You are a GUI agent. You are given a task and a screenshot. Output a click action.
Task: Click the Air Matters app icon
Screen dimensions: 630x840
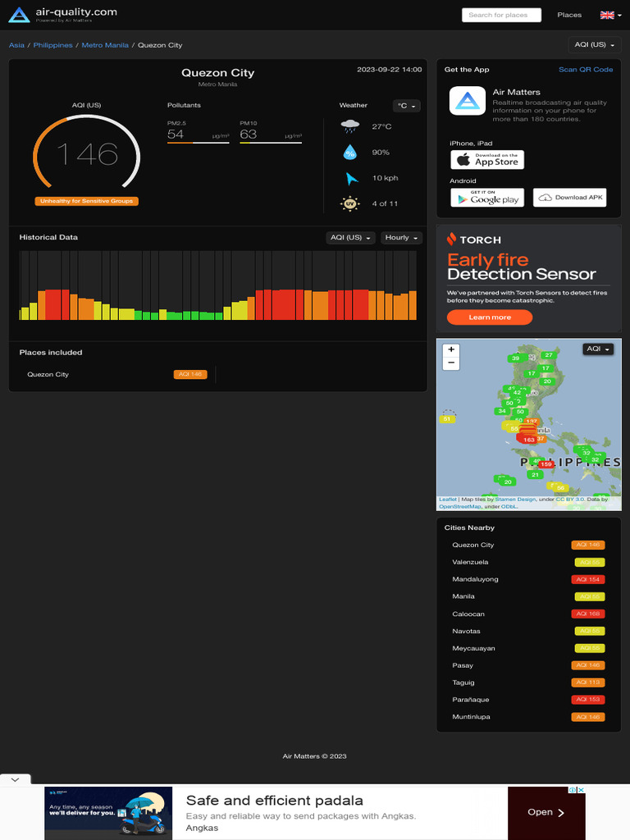(468, 101)
